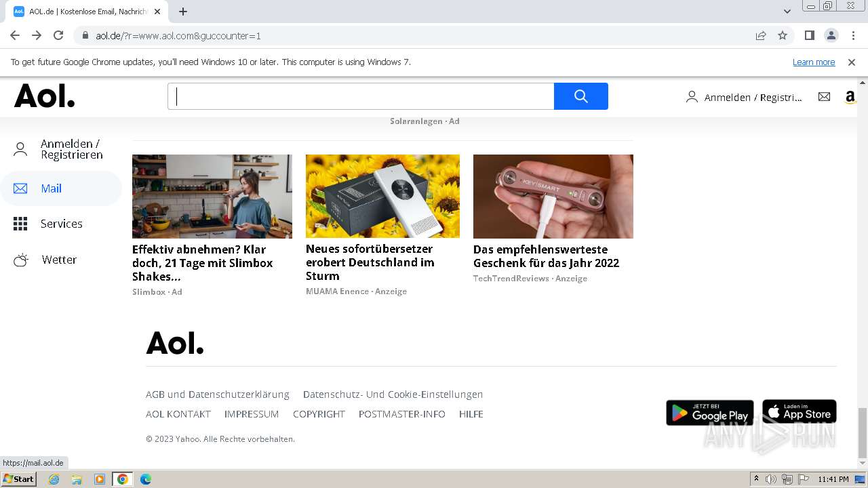Click the footer Aol. logo
Image resolution: width=868 pixels, height=488 pixels.
(x=175, y=343)
